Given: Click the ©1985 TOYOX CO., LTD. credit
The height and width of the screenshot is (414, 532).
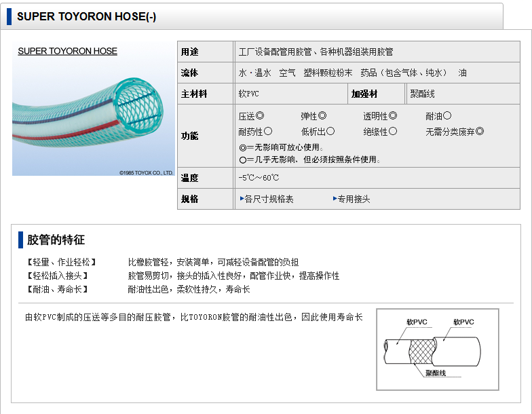Looking at the screenshot, I should point(147,172).
